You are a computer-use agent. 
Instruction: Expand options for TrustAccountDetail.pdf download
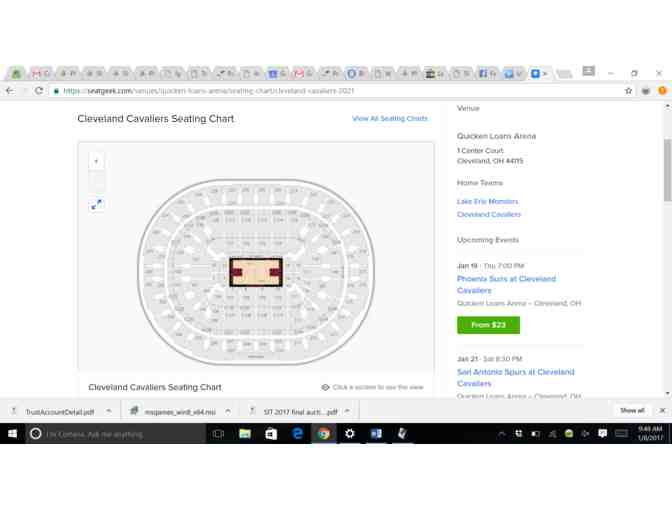point(109,411)
